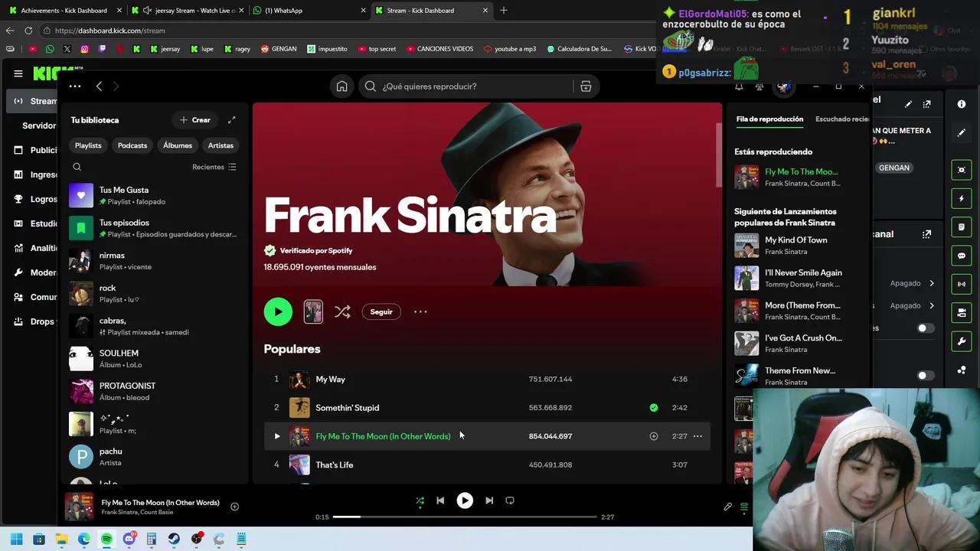Viewport: 980px width, 551px height.
Task: Click the pencil/lyrics icon in player bar
Action: 727,507
